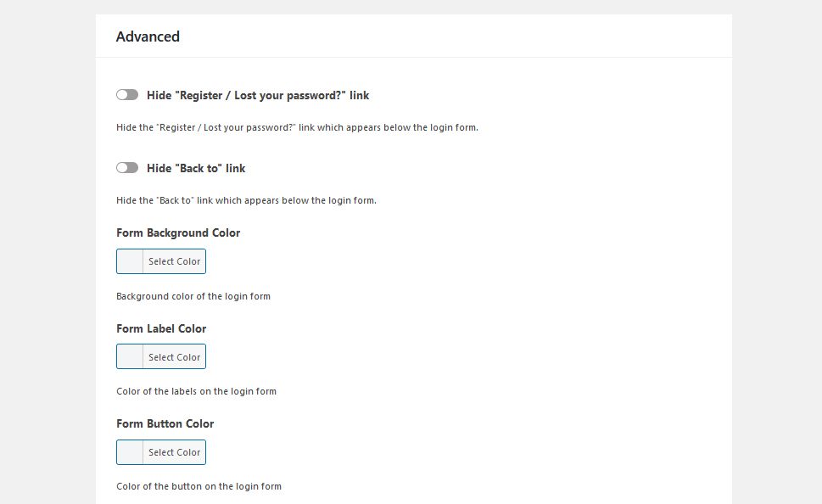822x504 pixels.
Task: Toggle the Hide "Register / Lost your password?" switch
Action: (x=127, y=95)
